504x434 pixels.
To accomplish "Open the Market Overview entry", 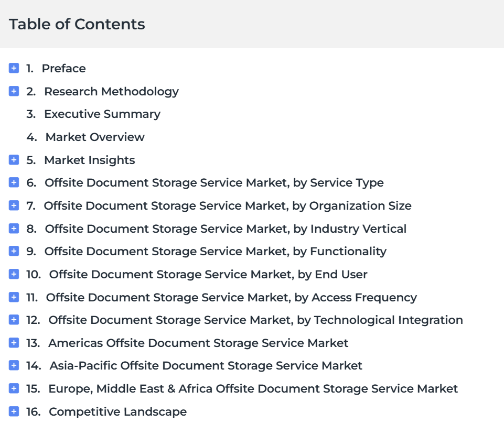I will 94,137.
